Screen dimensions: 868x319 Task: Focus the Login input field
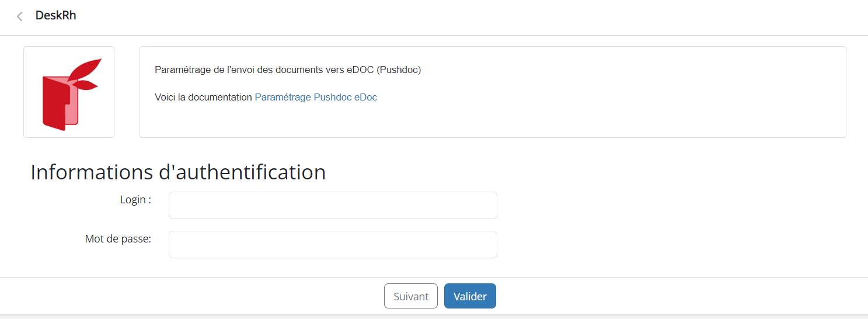point(333,205)
